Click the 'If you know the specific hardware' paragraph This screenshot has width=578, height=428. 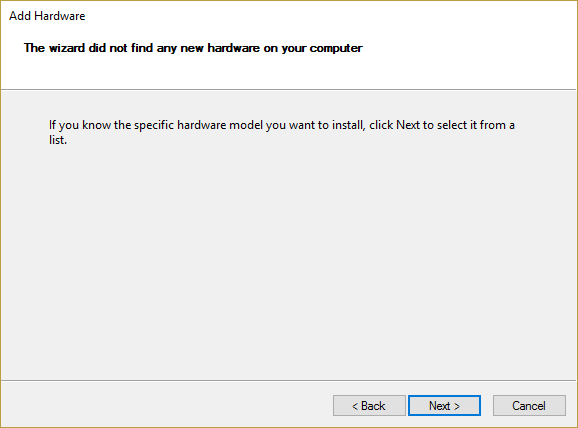(282, 132)
